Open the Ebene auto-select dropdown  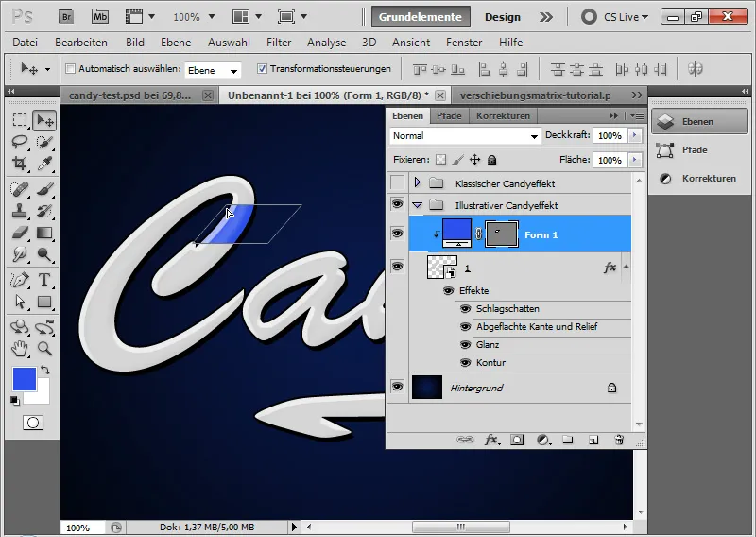(x=213, y=71)
